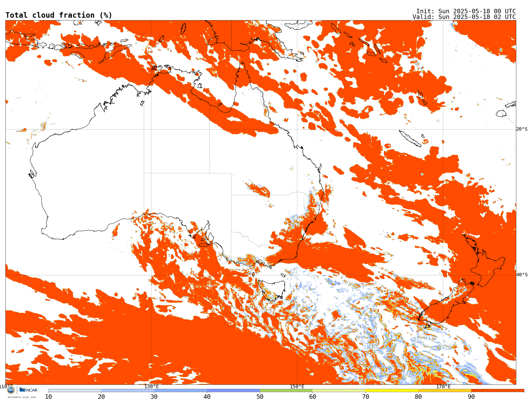Click the 'Total cloud fraction (%)' title
The height and width of the screenshot is (400, 532).
tap(59, 15)
